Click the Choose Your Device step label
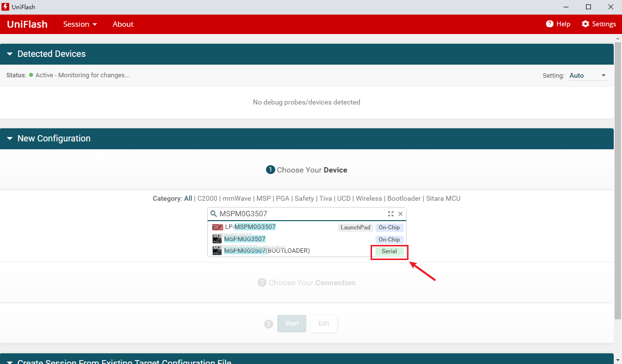 (x=312, y=170)
